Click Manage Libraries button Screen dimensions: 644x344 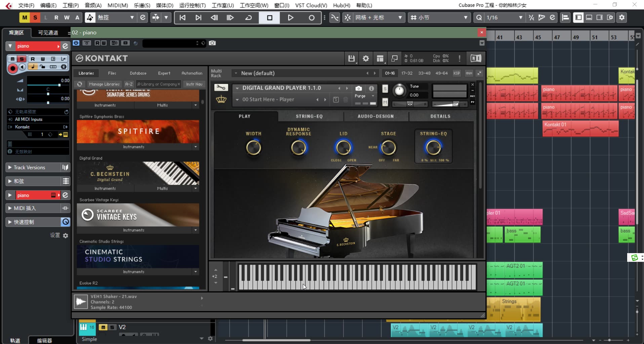(104, 84)
